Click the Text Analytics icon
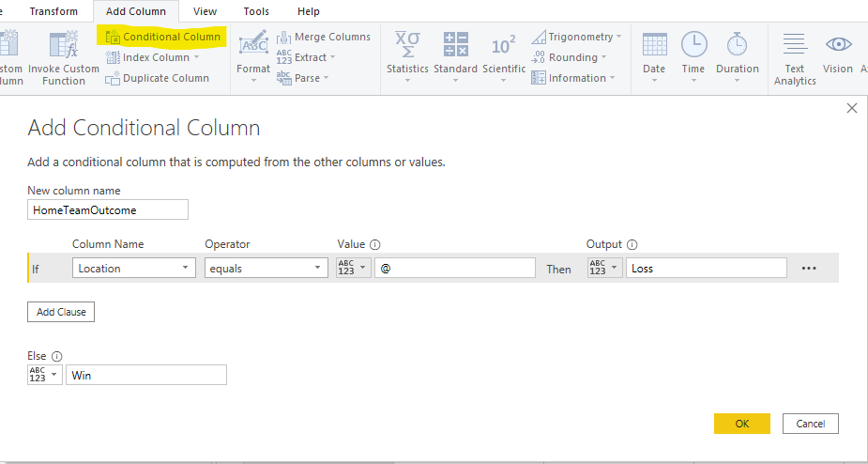Screen dimensions: 868x464 795,45
